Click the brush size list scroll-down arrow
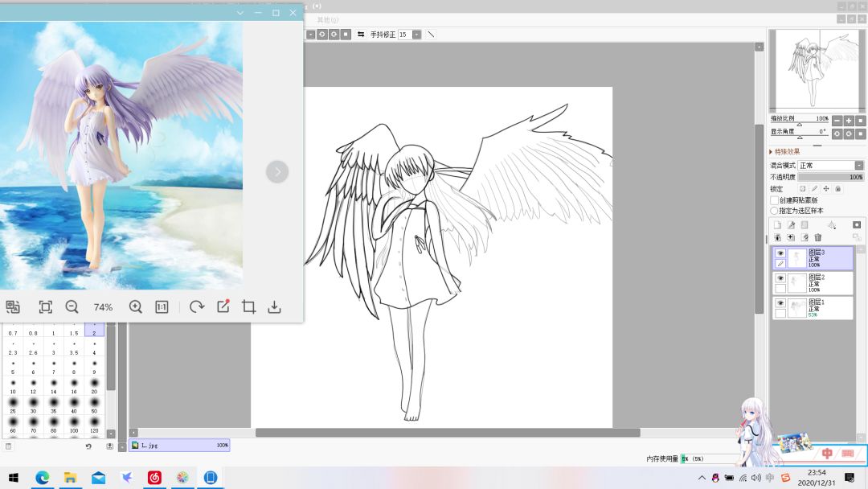The height and width of the screenshot is (489, 868). coord(111,434)
